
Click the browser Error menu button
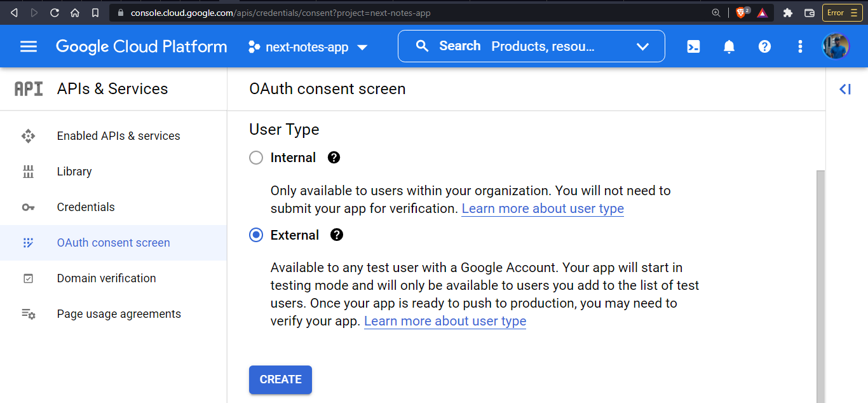point(843,13)
